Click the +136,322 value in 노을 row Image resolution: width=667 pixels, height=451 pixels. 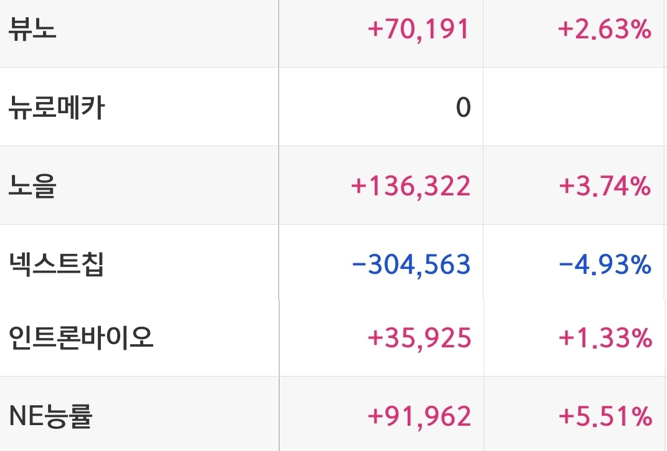(x=410, y=186)
